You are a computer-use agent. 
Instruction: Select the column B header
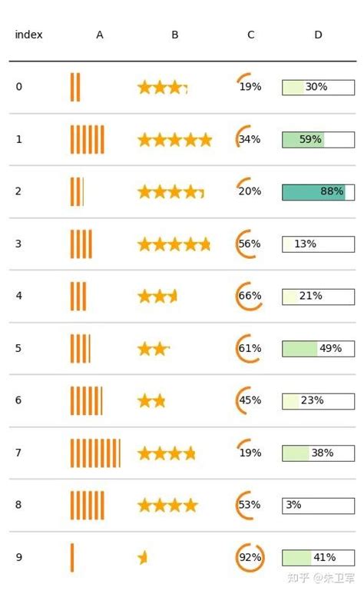pos(174,35)
